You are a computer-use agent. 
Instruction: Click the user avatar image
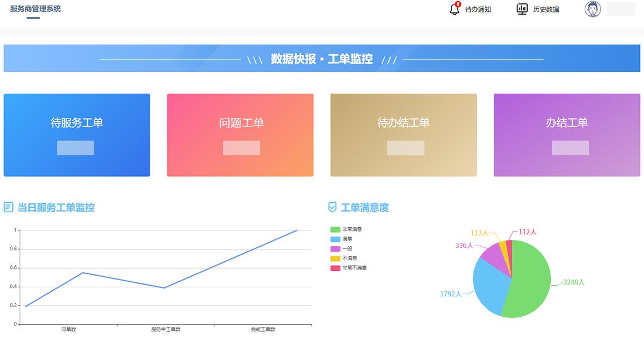[592, 10]
